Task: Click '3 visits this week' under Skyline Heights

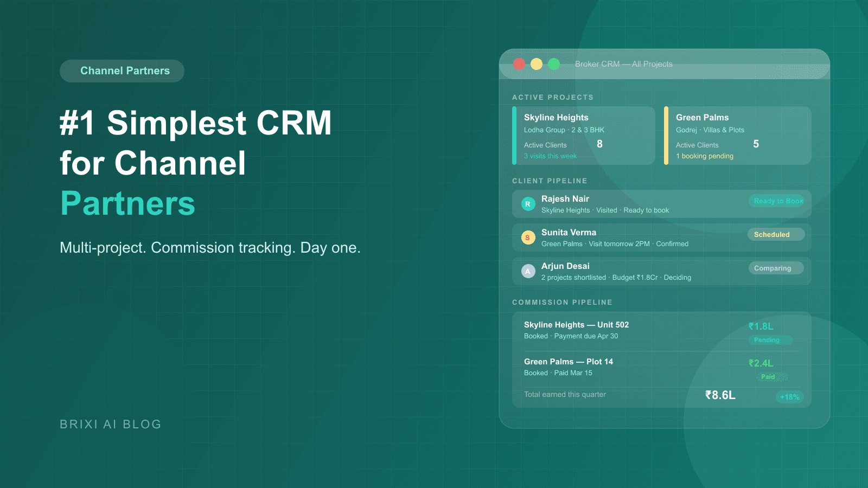Action: 550,156
